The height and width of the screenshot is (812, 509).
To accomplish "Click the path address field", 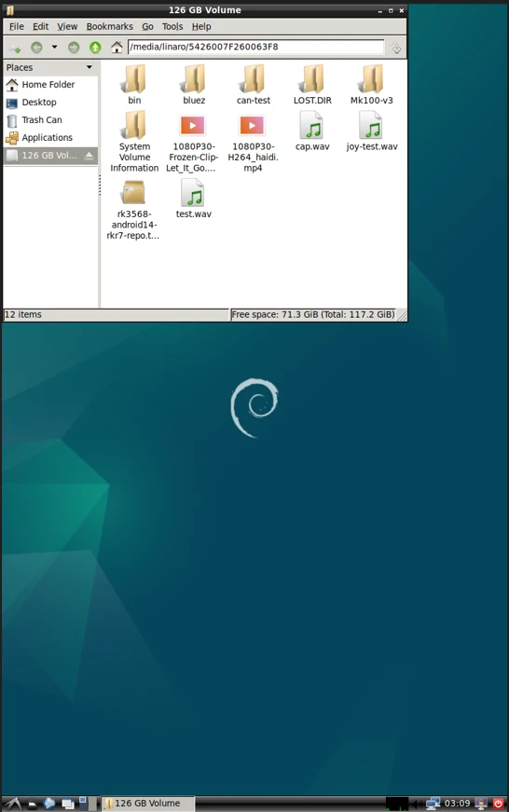I will coord(255,47).
